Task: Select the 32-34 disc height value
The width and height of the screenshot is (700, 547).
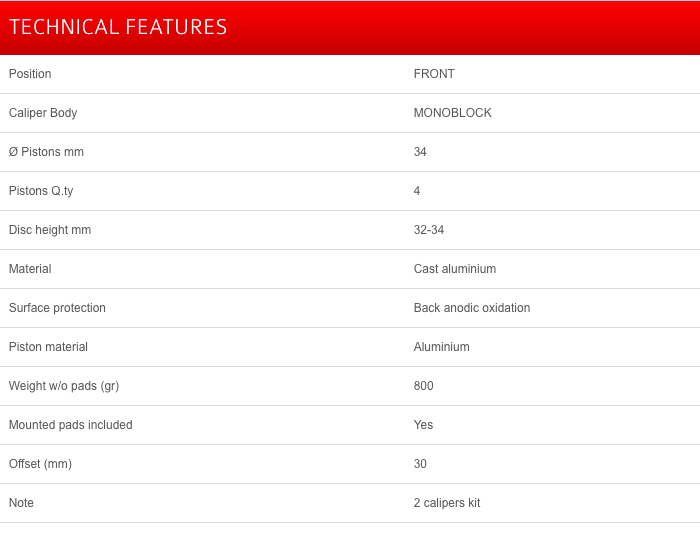Action: [429, 230]
